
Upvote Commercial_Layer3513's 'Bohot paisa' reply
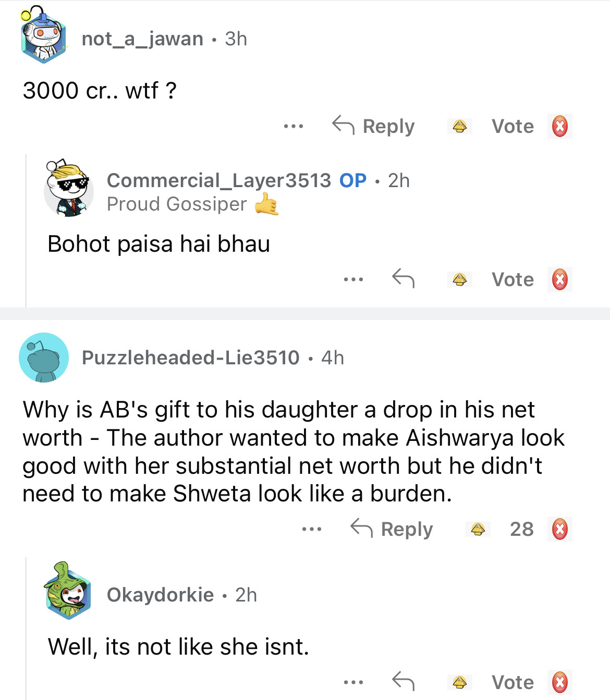[459, 279]
